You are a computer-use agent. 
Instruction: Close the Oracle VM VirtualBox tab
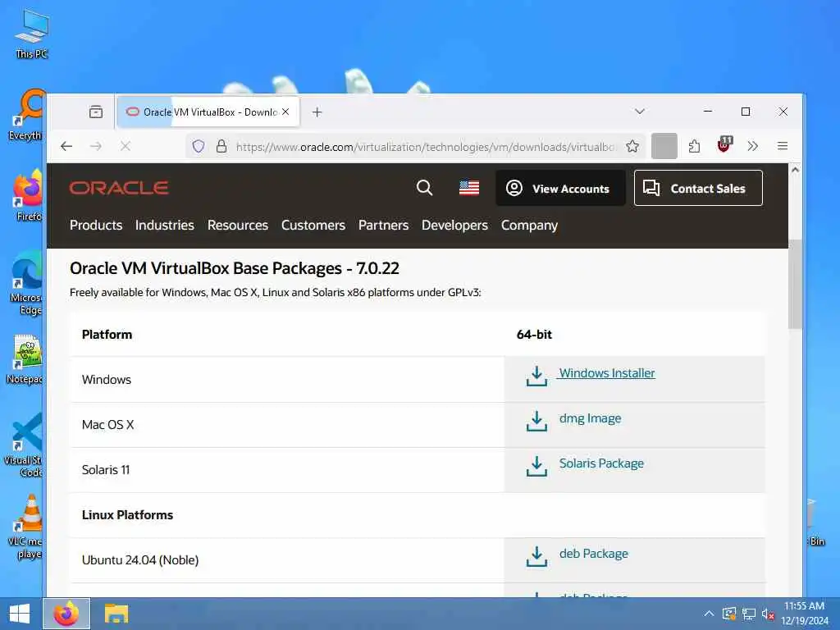tap(285, 112)
